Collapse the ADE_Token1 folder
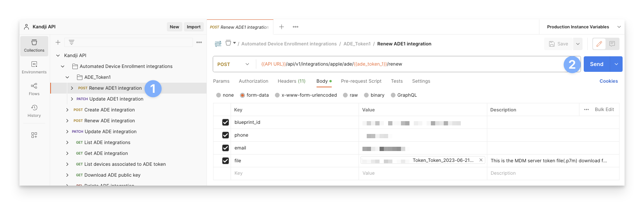Image resolution: width=644 pixels, height=205 pixels. pyautogui.click(x=67, y=77)
